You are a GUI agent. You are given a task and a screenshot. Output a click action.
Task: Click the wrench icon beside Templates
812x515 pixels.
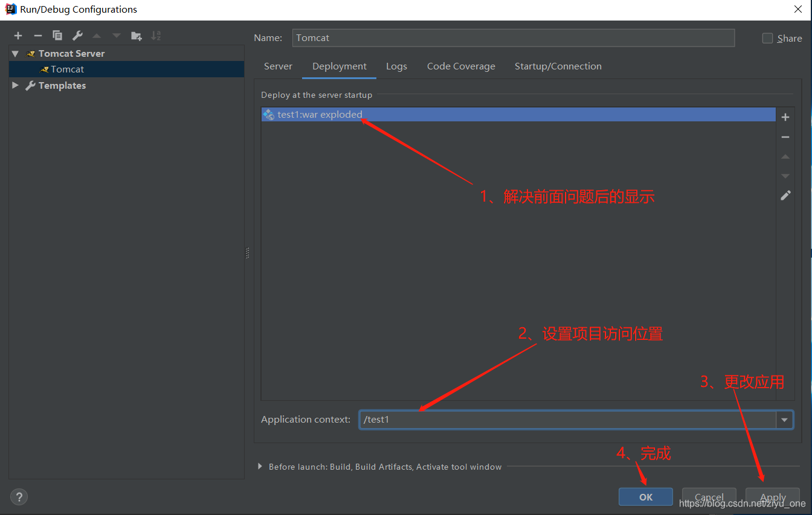(x=30, y=86)
